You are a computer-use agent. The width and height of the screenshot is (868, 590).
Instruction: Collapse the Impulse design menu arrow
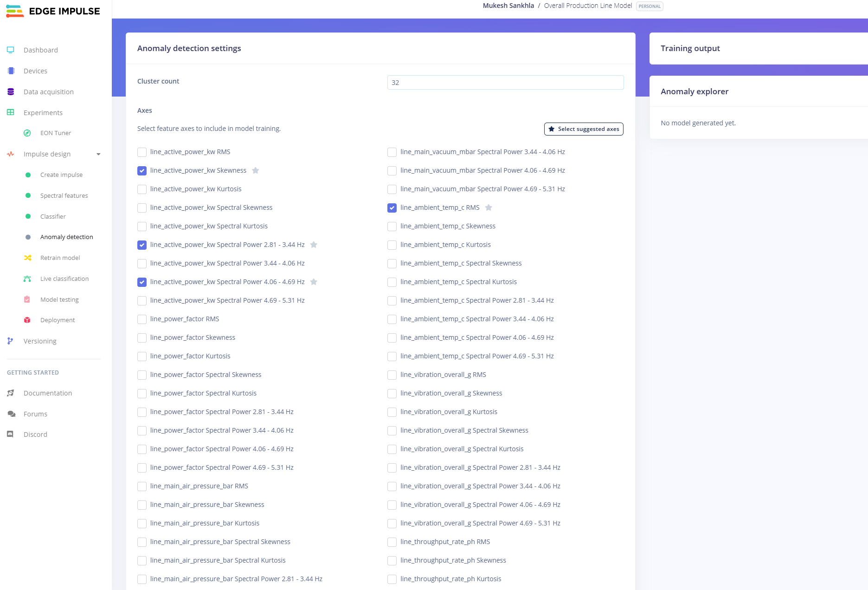coord(98,154)
